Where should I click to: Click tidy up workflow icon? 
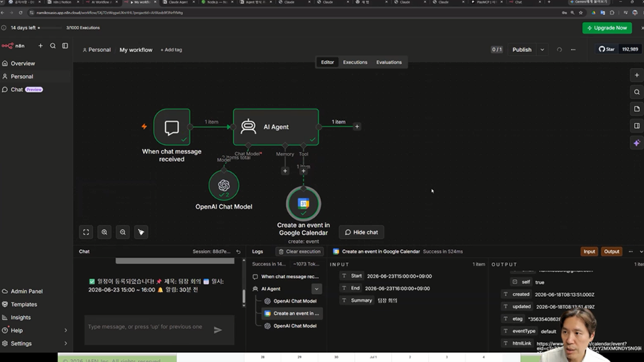141,232
